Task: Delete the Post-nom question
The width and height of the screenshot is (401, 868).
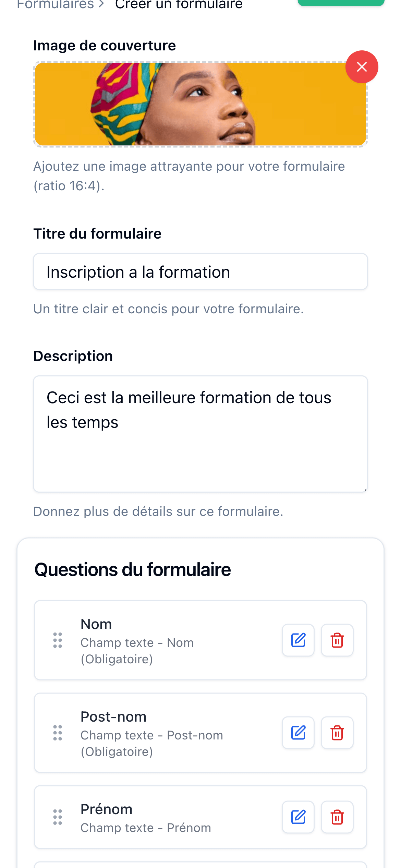Action: pyautogui.click(x=337, y=733)
